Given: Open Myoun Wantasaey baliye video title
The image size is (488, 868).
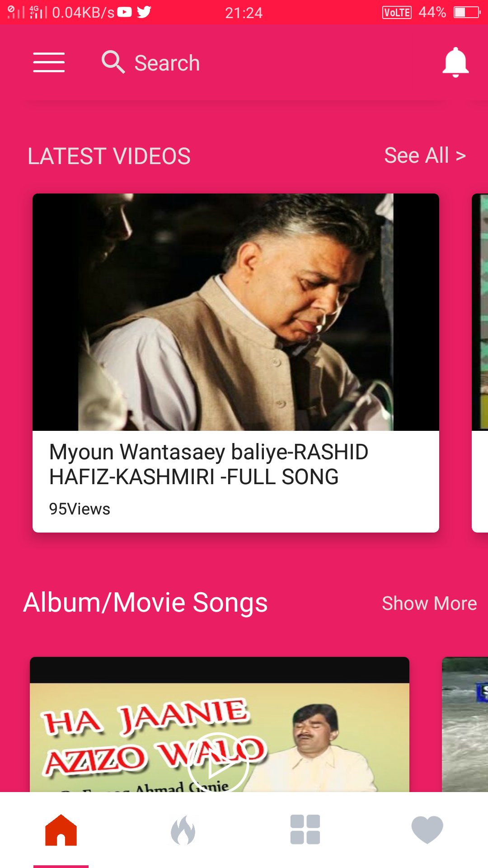Looking at the screenshot, I should tap(209, 464).
